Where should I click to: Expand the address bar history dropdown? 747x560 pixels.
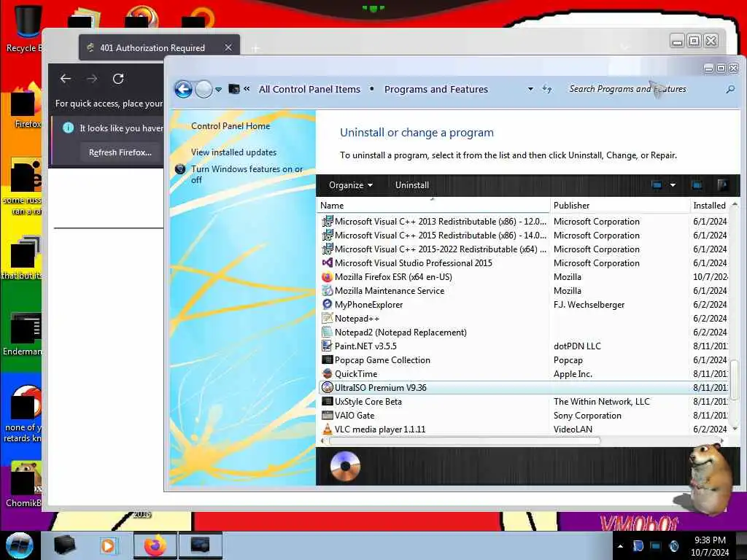tap(530, 89)
